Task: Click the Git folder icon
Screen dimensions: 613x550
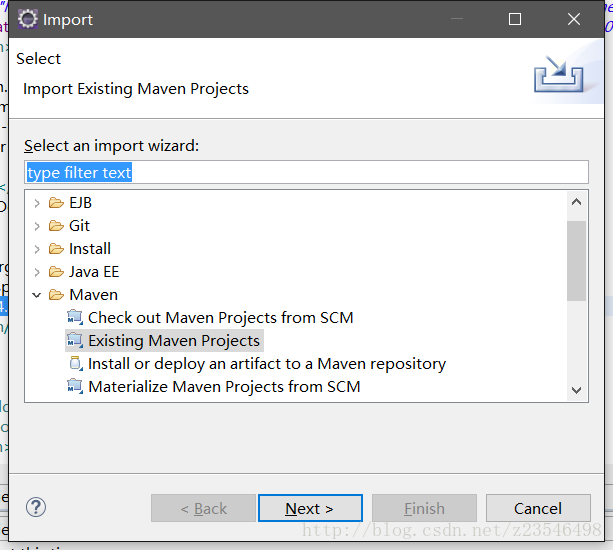Action: point(56,226)
